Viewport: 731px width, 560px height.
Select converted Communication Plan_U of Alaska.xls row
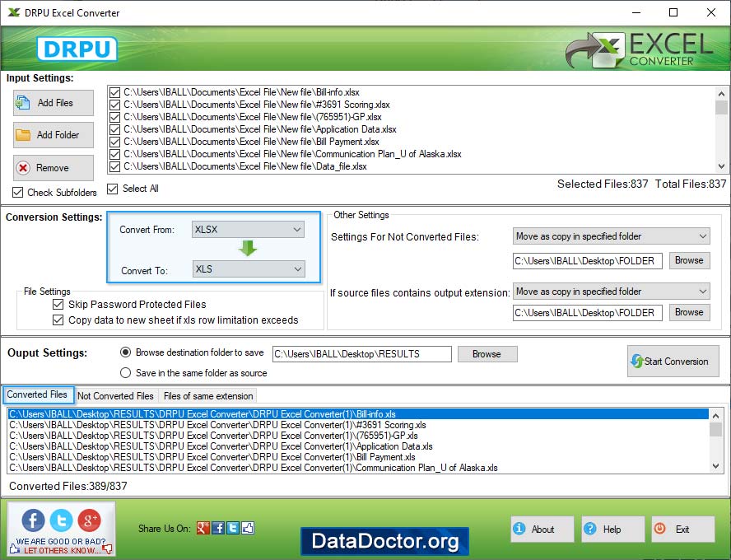(358, 468)
